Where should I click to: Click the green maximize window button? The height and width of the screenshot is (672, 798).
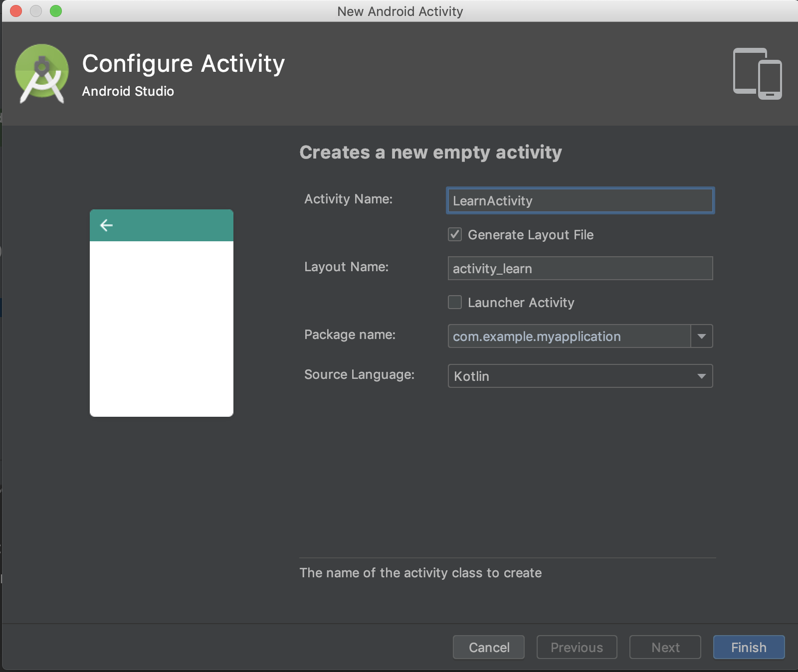pos(56,11)
